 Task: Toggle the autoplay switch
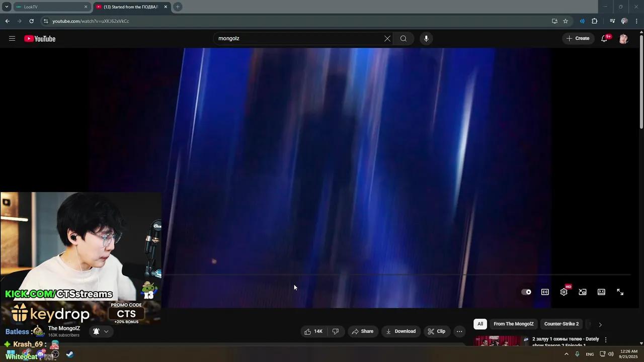coord(526,292)
